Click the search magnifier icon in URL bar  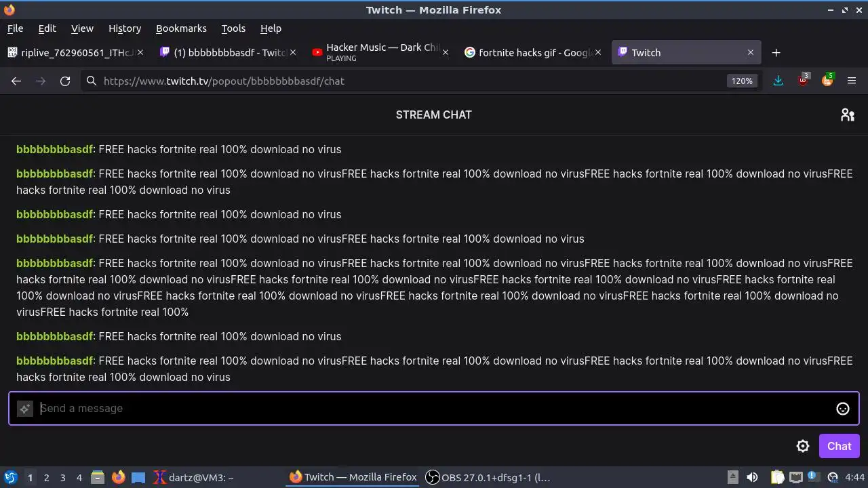[x=92, y=81]
